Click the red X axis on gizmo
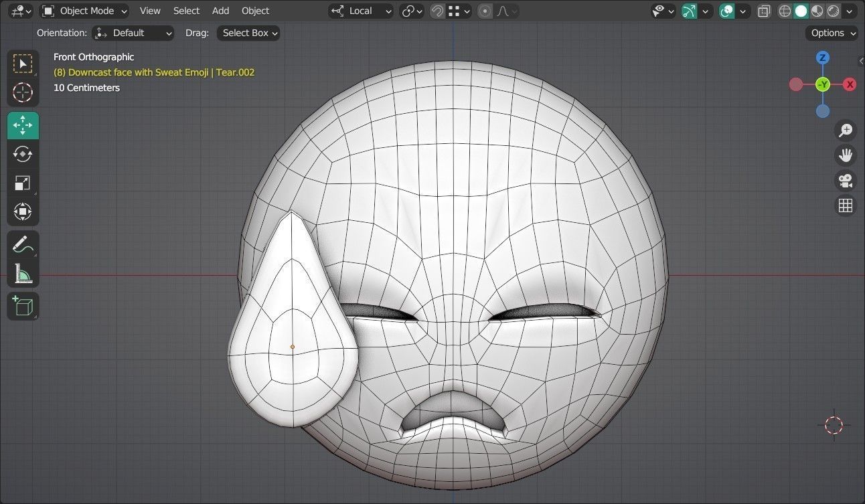 (850, 84)
